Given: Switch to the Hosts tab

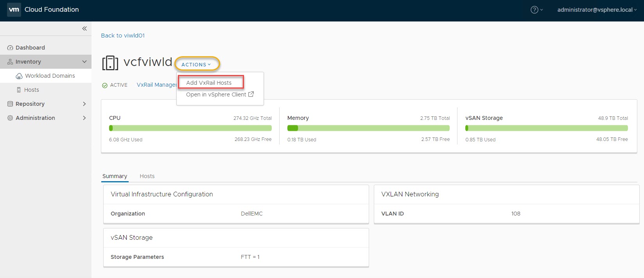Looking at the screenshot, I should (x=147, y=176).
